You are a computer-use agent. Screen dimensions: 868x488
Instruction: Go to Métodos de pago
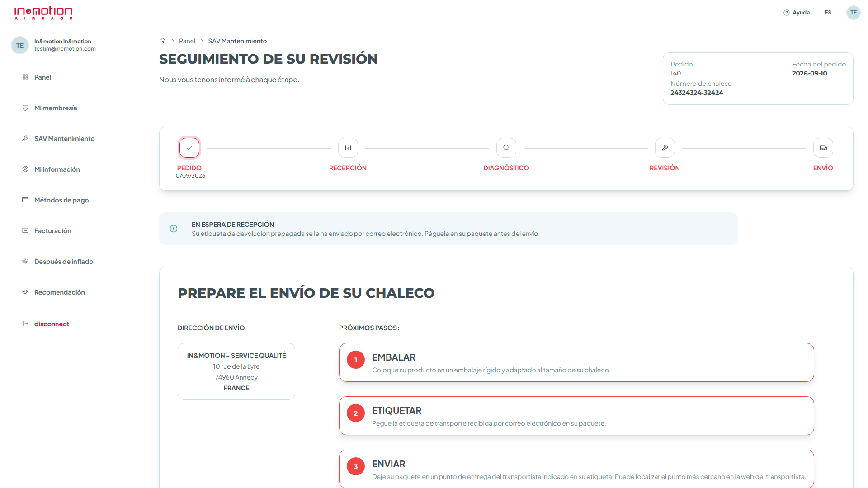point(61,200)
